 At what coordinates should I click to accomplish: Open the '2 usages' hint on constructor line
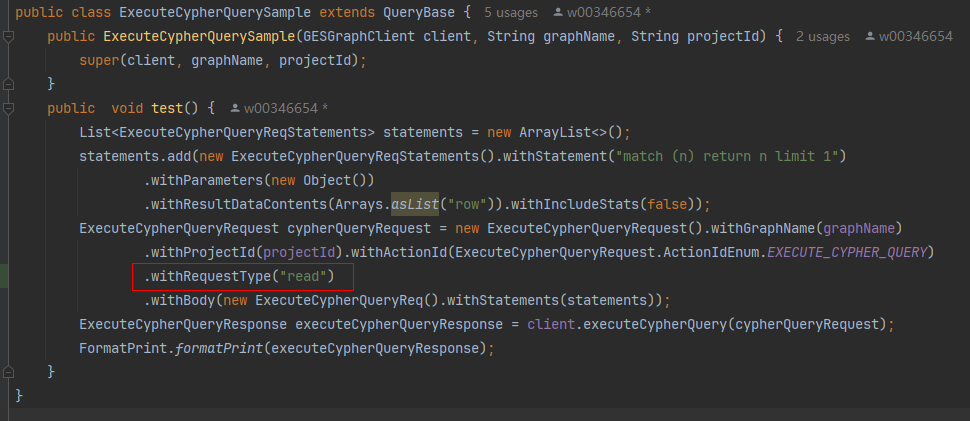tap(823, 36)
